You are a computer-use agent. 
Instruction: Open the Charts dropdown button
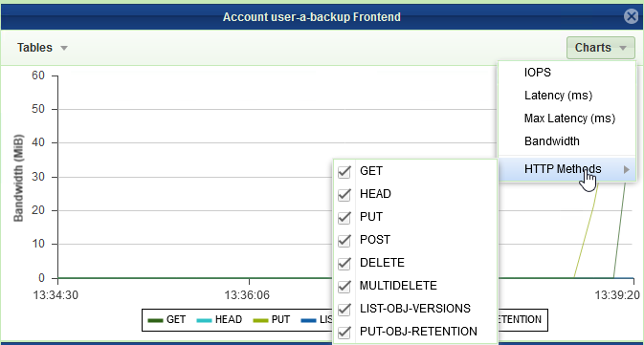click(x=601, y=48)
